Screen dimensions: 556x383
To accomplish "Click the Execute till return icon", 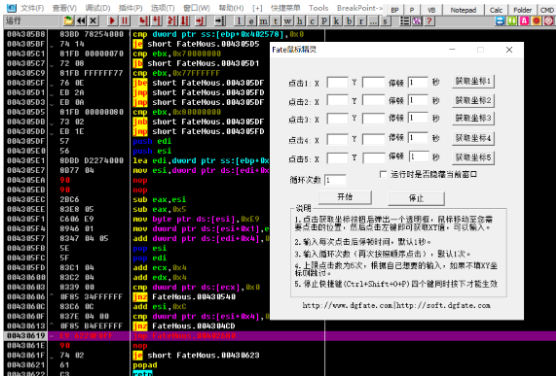I will point(200,21).
